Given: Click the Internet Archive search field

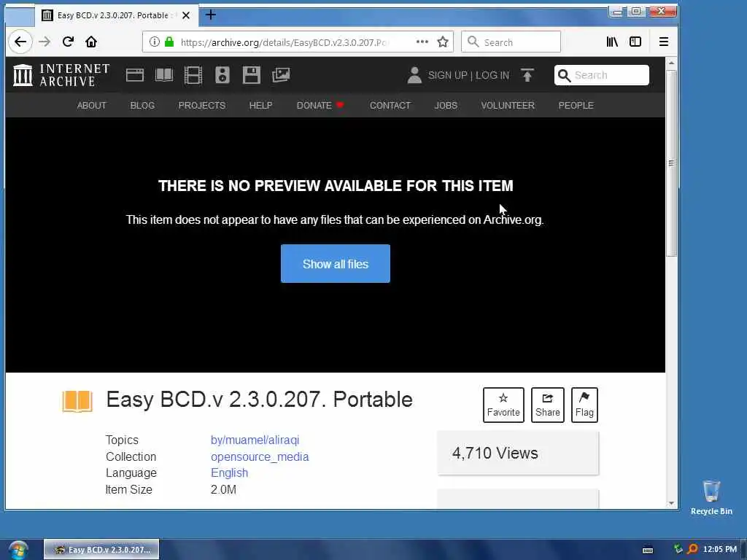Looking at the screenshot, I should click(x=602, y=75).
